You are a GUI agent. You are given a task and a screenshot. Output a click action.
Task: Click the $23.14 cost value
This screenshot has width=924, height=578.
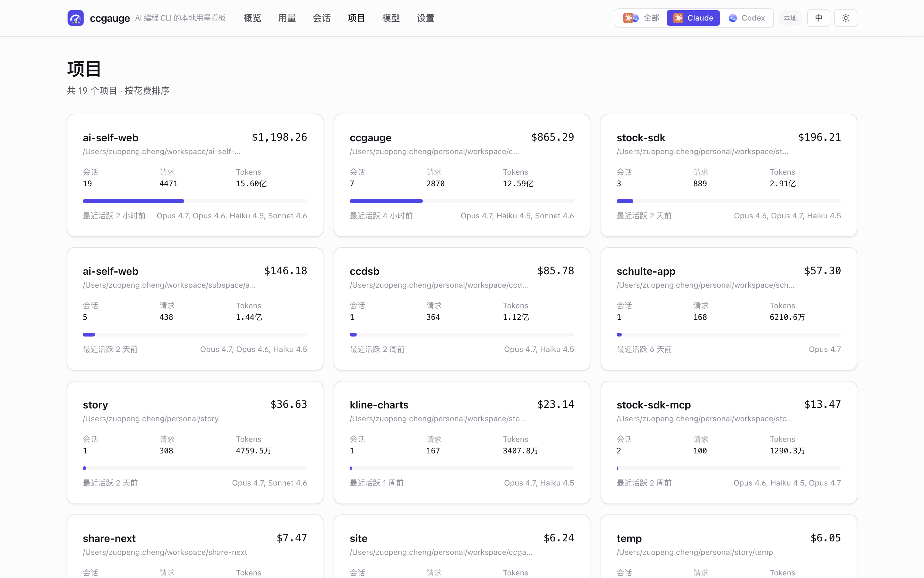556,405
